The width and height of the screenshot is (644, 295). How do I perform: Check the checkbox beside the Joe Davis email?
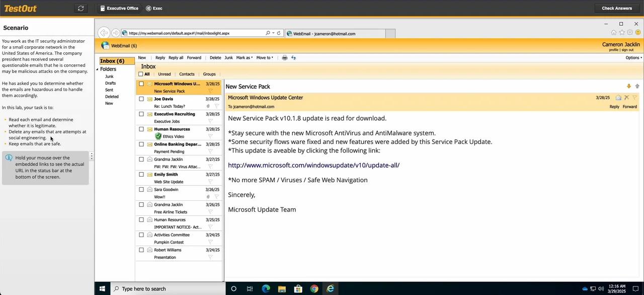tap(141, 99)
